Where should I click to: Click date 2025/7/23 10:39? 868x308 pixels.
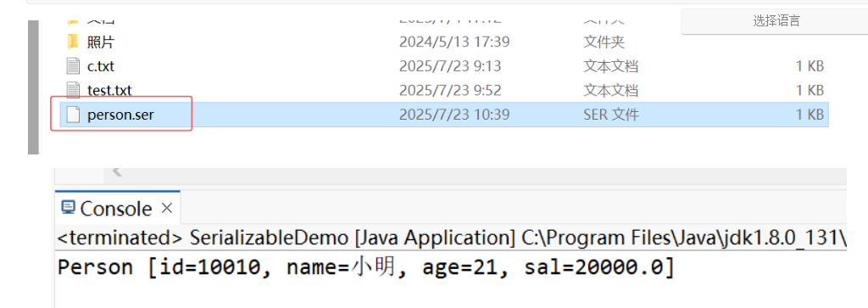(x=454, y=115)
